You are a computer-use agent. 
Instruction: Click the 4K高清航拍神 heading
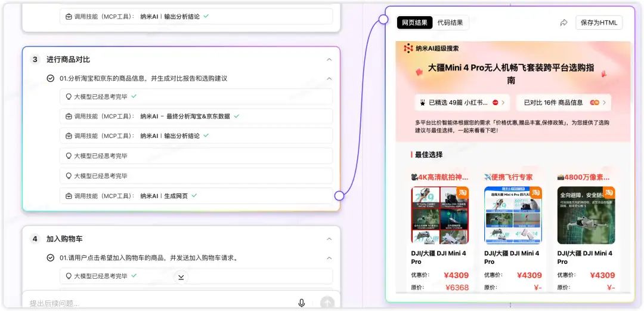pos(439,177)
